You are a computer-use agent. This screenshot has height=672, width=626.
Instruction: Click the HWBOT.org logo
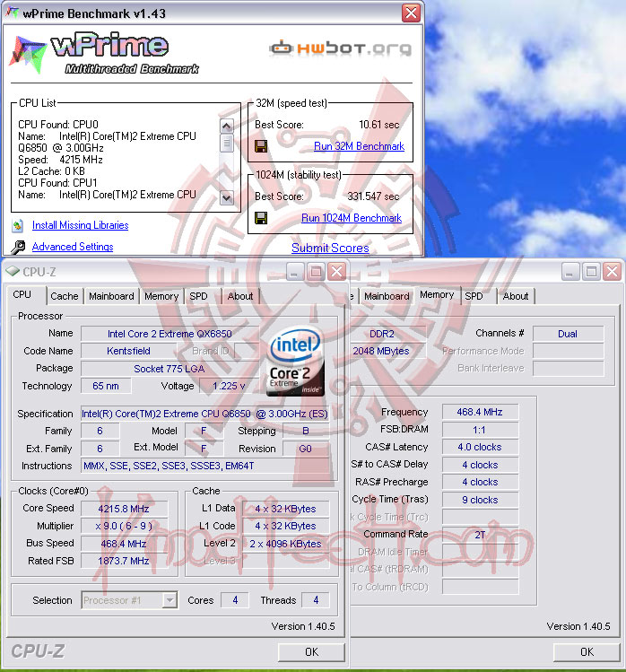click(x=341, y=48)
